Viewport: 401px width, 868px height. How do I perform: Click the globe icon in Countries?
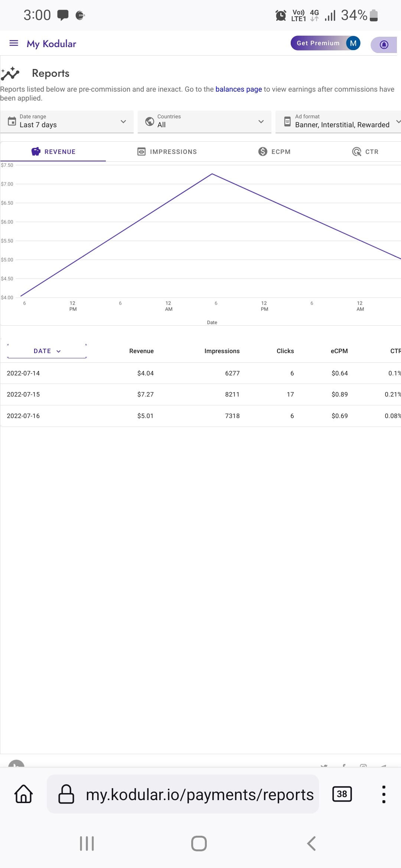click(150, 121)
